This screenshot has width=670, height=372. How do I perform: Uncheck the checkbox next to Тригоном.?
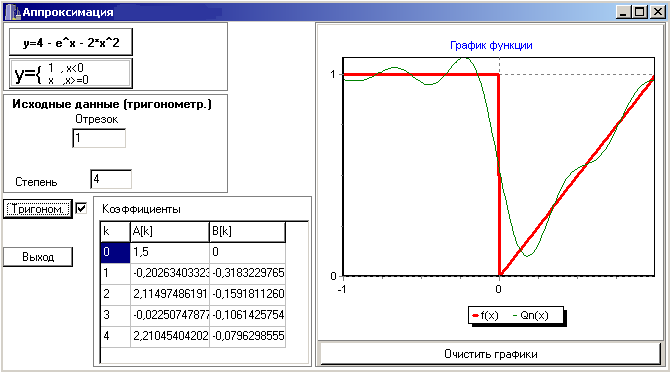81,208
